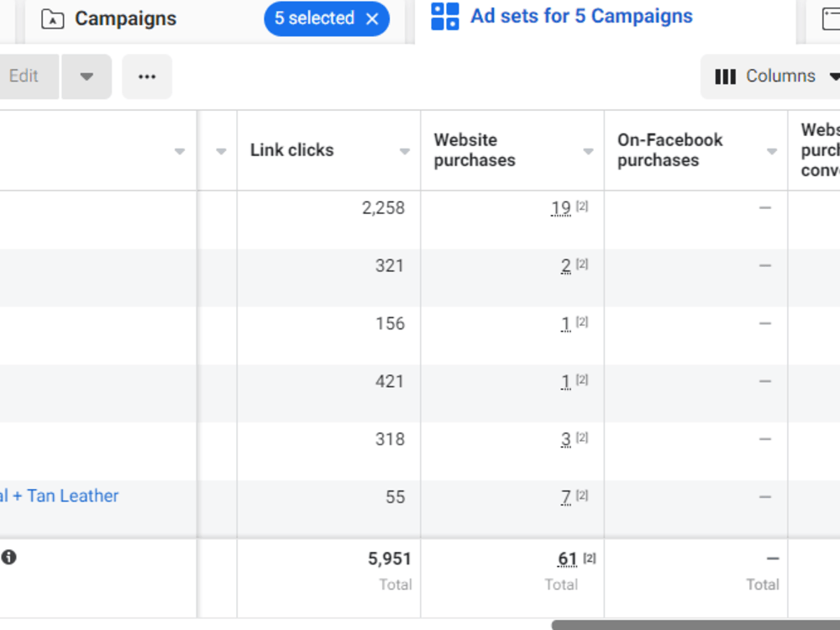Viewport: 840px width, 630px height.
Task: Open Website purchases column menu arrow
Action: [588, 151]
